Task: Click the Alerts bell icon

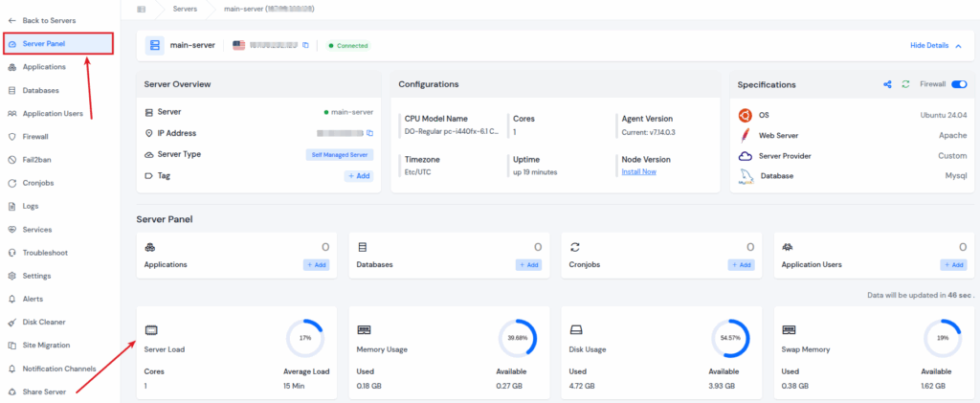Action: (x=11, y=299)
